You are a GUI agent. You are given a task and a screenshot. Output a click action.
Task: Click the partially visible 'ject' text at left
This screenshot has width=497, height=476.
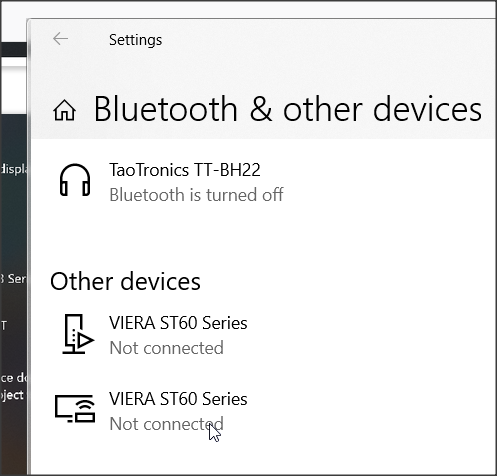pyautogui.click(x=12, y=395)
